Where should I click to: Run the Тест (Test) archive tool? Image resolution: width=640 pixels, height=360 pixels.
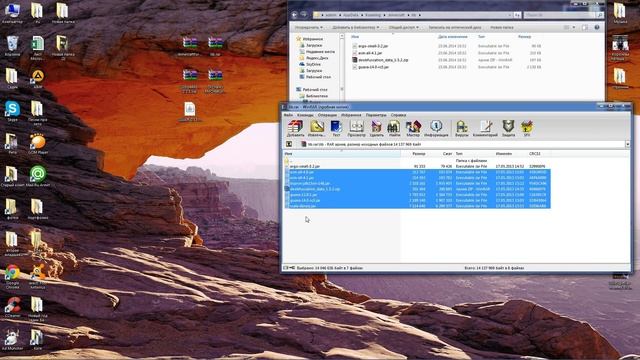tap(336, 129)
